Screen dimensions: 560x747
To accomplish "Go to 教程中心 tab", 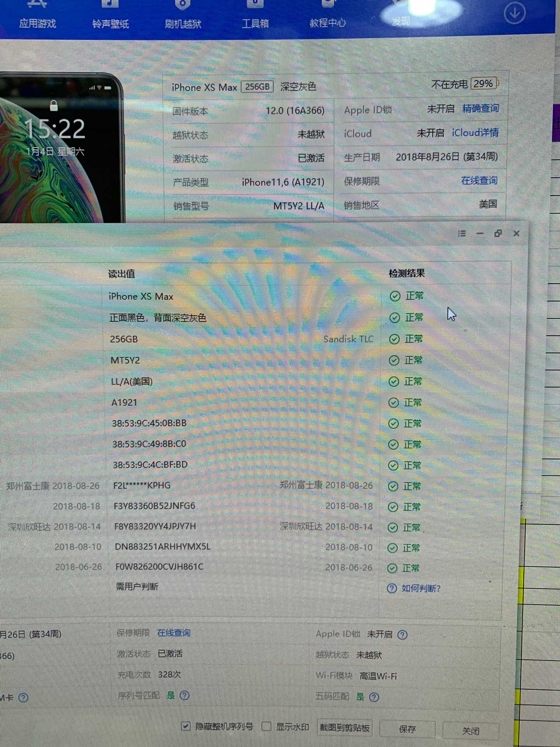I will 327,23.
